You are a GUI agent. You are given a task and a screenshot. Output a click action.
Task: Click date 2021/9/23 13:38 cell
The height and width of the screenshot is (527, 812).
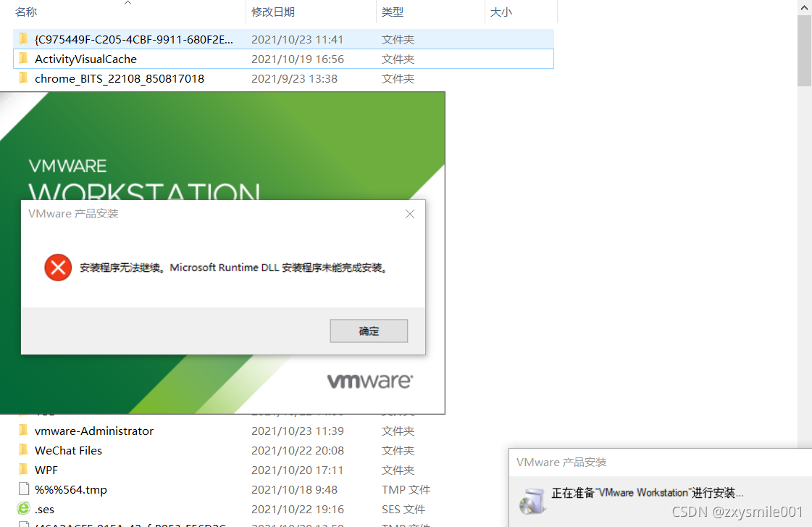pyautogui.click(x=294, y=79)
